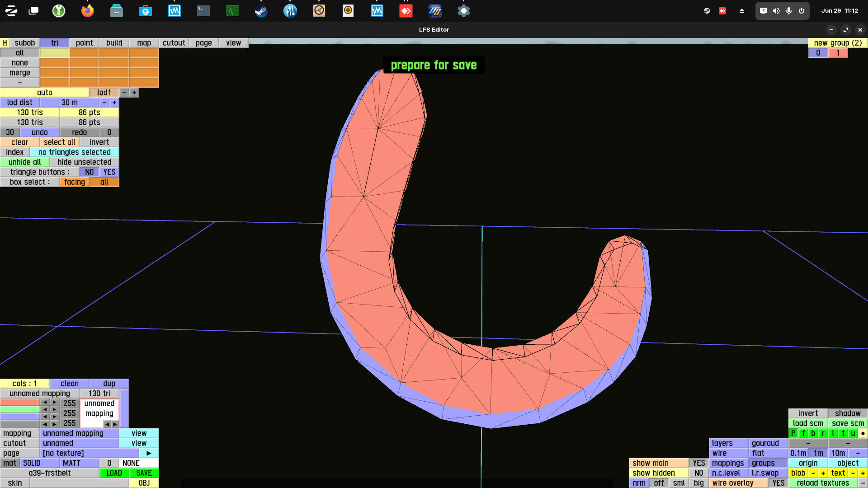Click the green SAVE button

pyautogui.click(x=144, y=473)
